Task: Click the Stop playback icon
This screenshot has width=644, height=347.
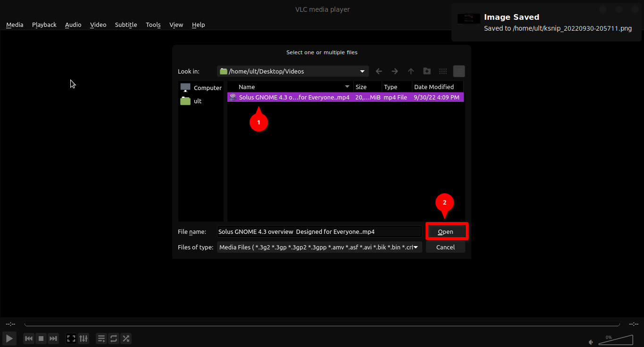Action: click(x=41, y=339)
